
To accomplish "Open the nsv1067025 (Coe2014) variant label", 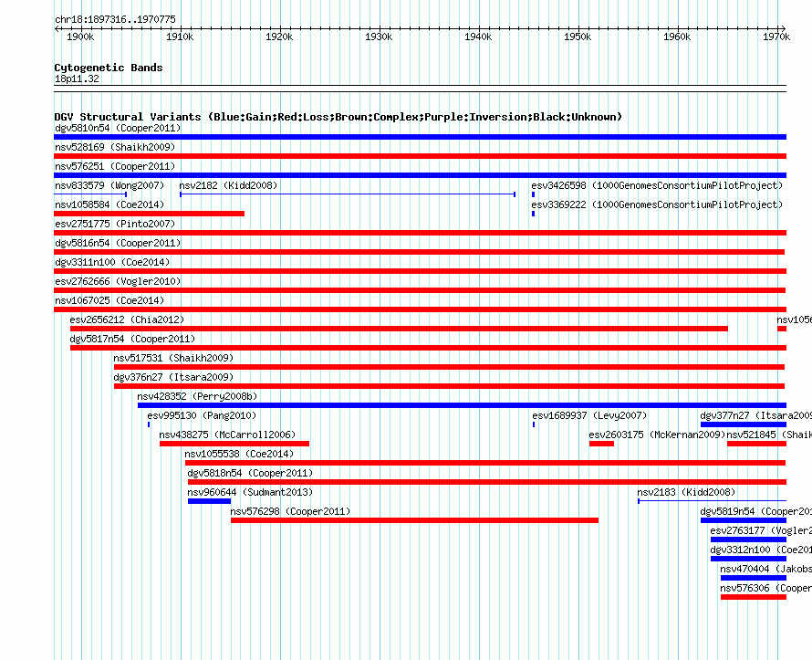I will pyautogui.click(x=109, y=300).
